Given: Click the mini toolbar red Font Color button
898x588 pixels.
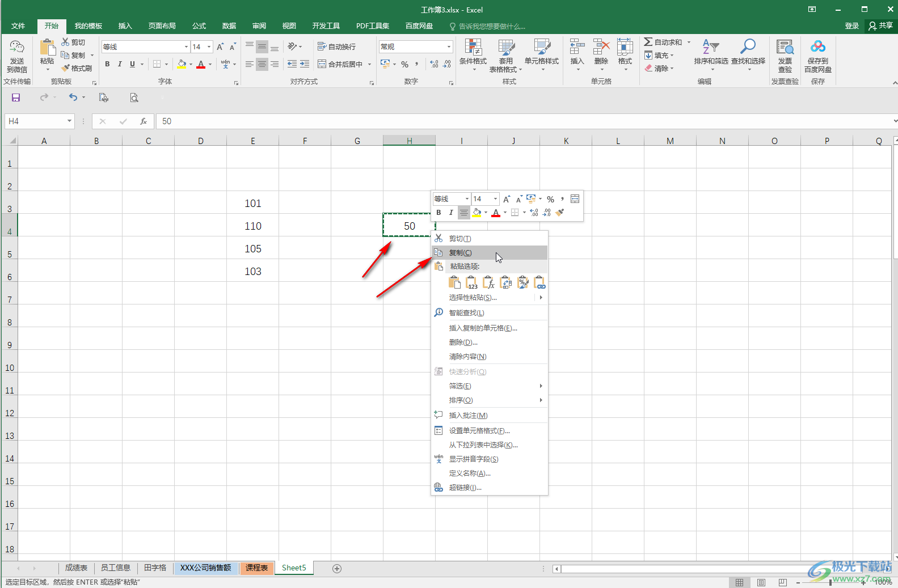Looking at the screenshot, I should pos(496,213).
